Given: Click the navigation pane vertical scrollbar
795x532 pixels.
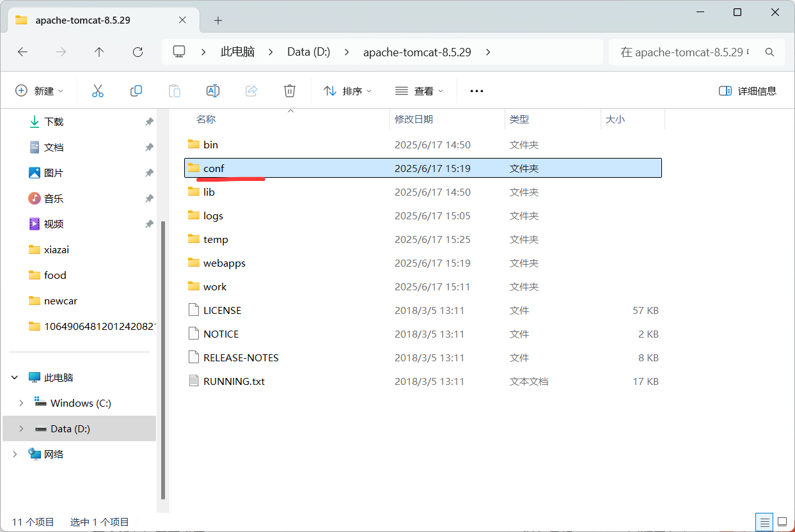Looking at the screenshot, I should pos(163,360).
